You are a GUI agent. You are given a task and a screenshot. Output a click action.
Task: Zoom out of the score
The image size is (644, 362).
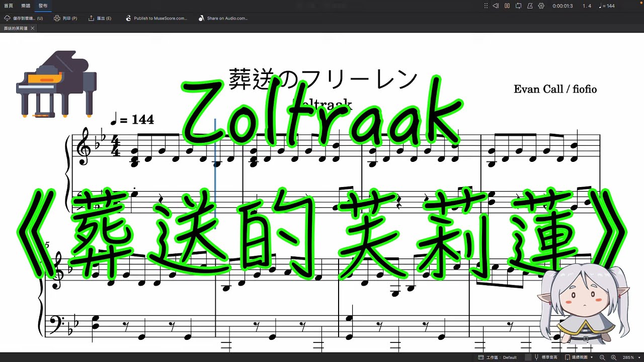[x=602, y=357]
